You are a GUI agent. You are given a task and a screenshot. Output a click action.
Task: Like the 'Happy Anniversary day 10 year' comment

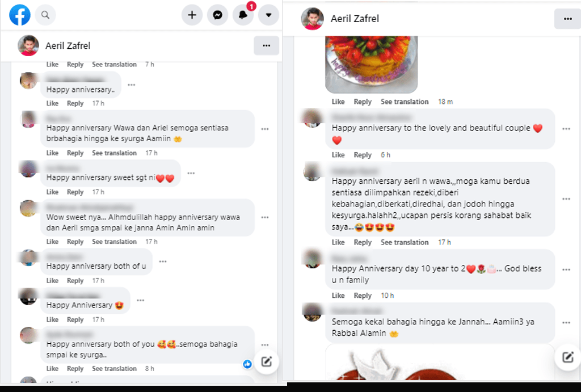tap(338, 296)
